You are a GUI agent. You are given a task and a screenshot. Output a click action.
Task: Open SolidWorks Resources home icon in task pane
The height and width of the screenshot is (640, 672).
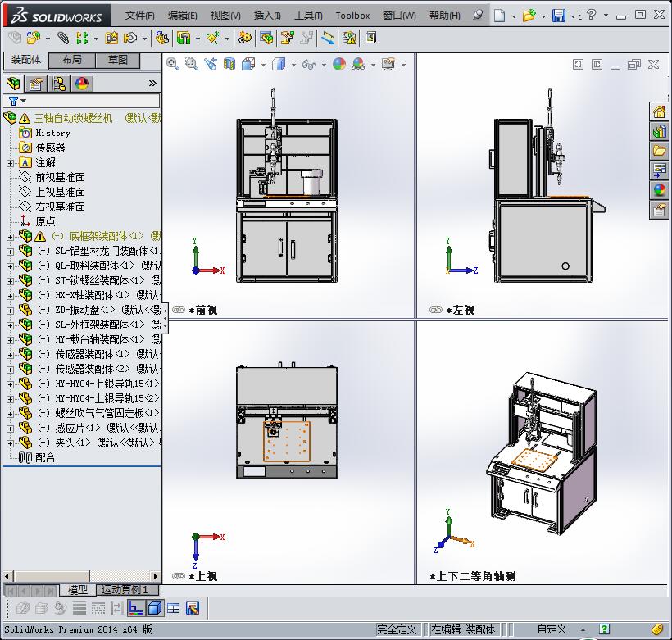[x=659, y=112]
